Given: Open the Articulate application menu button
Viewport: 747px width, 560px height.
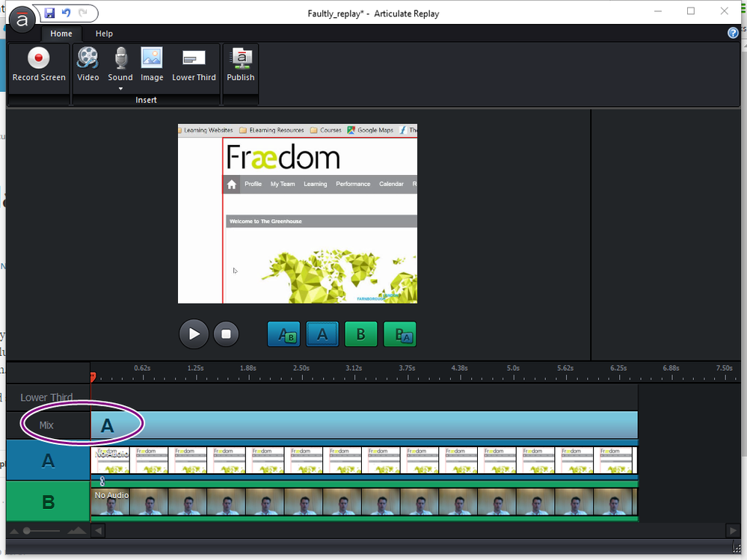Looking at the screenshot, I should [x=22, y=19].
